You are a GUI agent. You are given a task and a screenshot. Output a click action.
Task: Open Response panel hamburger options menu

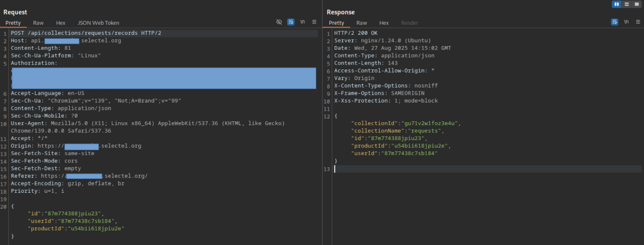(x=637, y=22)
